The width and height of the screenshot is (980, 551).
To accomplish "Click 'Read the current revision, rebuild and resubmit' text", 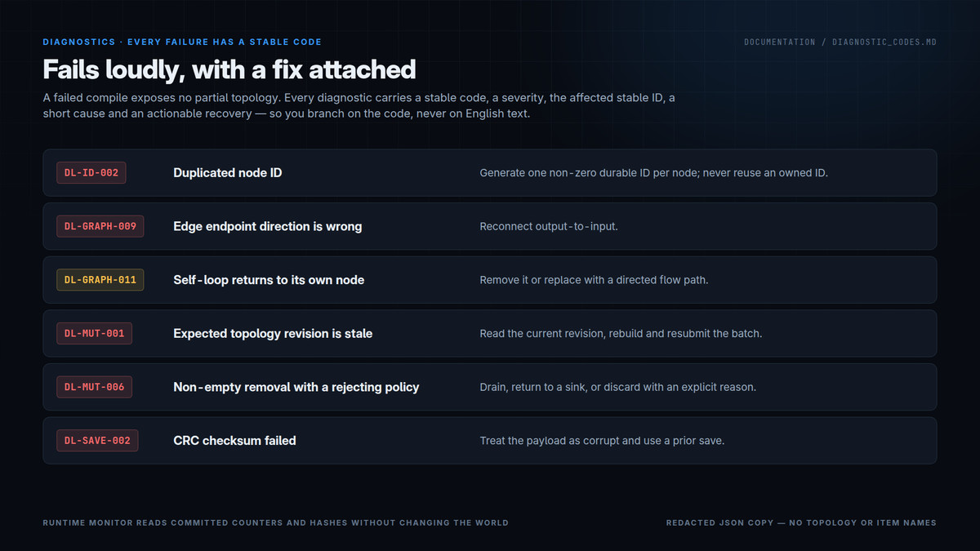I will pos(621,333).
